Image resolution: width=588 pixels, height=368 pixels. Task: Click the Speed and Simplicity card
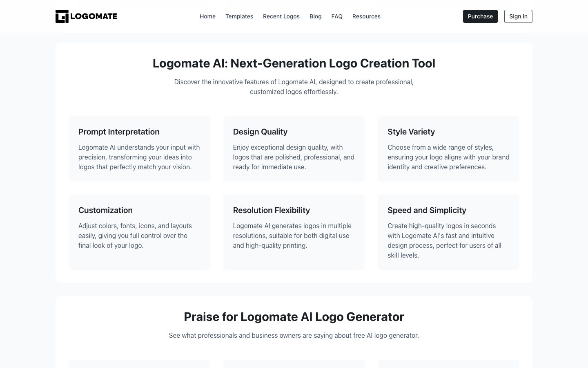pyautogui.click(x=448, y=232)
